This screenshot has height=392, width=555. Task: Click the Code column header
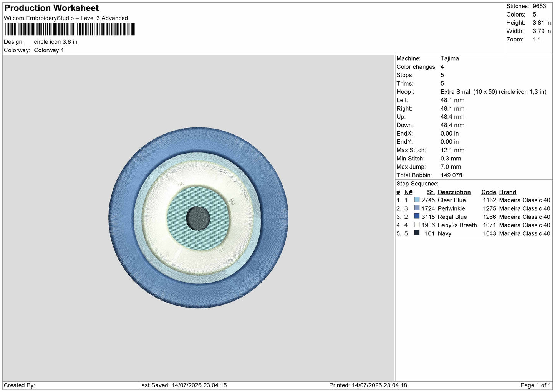(489, 192)
